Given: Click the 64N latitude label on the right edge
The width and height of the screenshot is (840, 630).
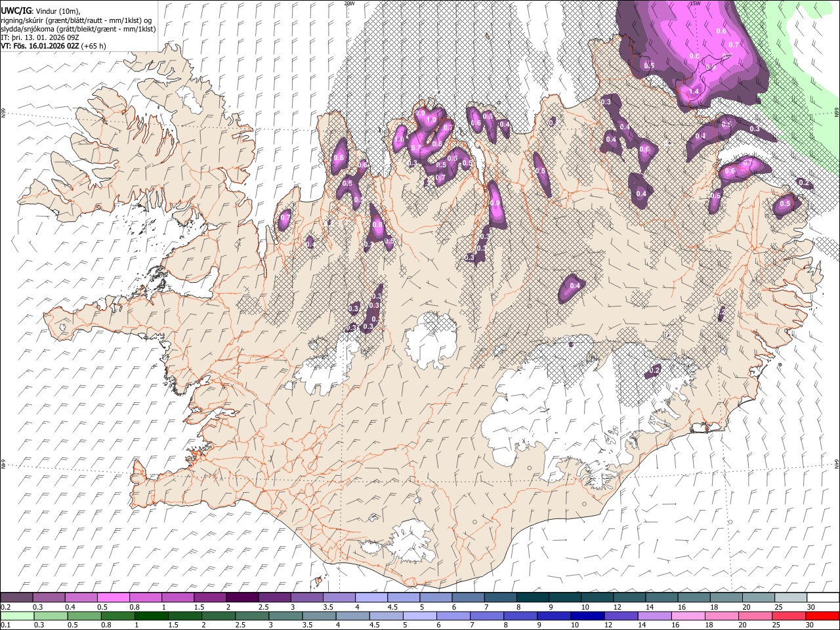Looking at the screenshot, I should click(837, 464).
